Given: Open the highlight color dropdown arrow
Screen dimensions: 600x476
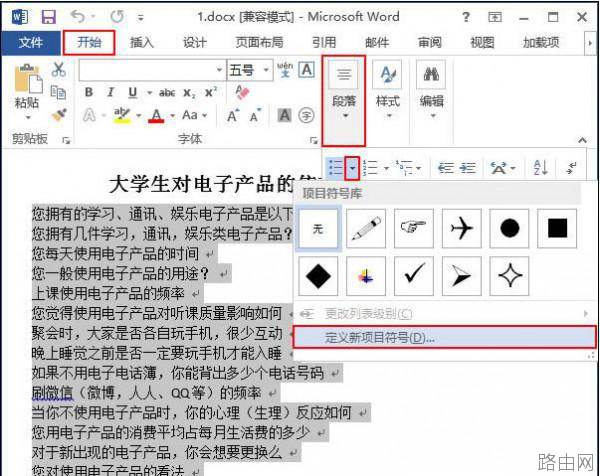Looking at the screenshot, I should coord(139,115).
